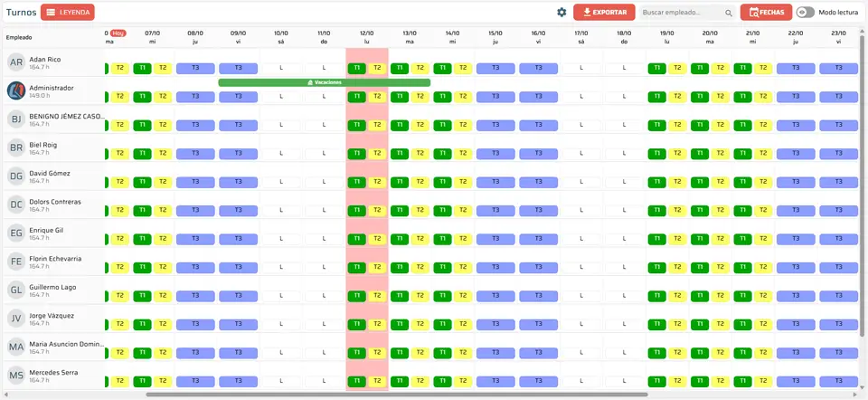
Task: Select the 12/10 lunes column header
Action: [367, 37]
